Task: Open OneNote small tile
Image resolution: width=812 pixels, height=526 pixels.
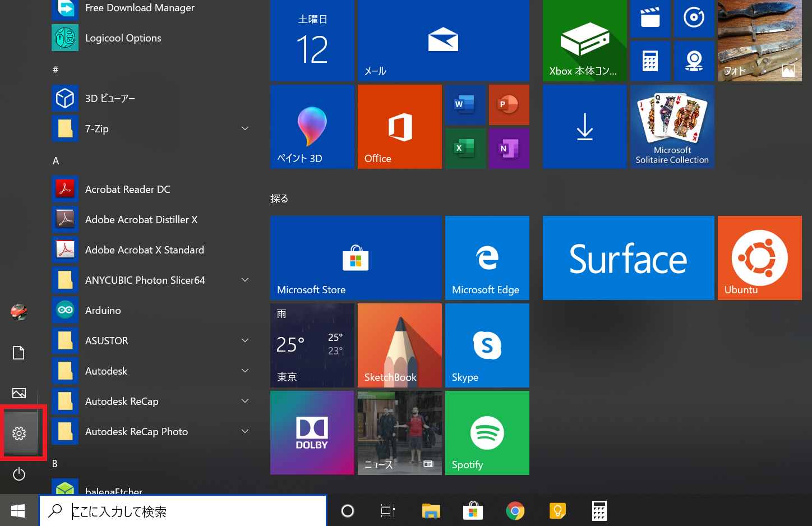Action: [x=509, y=149]
